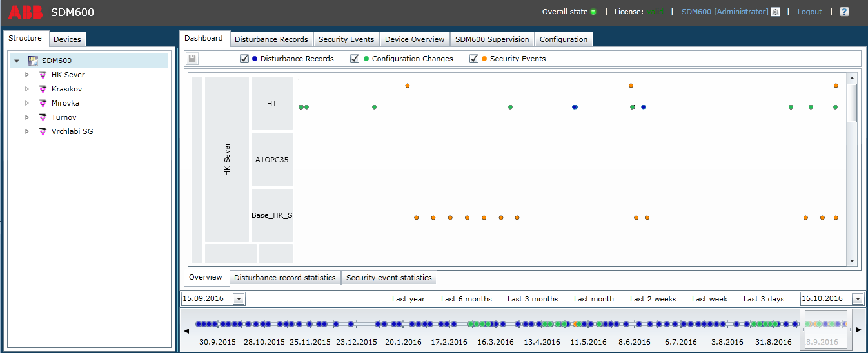Open Disturbance record statistics sub-tab
The width and height of the screenshot is (868, 353).
pos(285,278)
